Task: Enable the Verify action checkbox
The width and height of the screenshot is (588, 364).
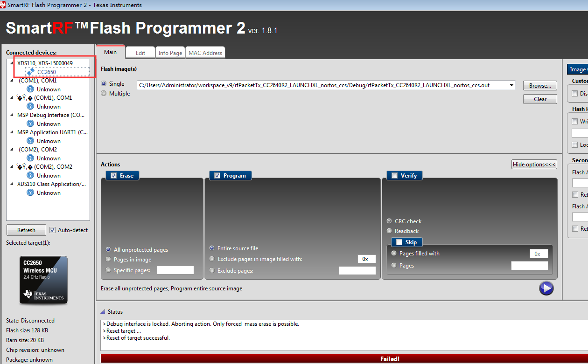Action: [395, 176]
